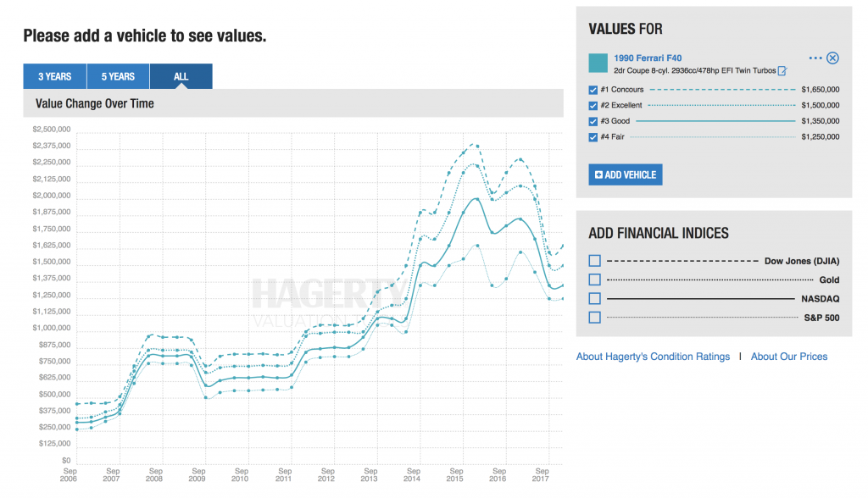Switch to the 5 YEARS tab
The width and height of the screenshot is (868, 498).
click(x=118, y=76)
